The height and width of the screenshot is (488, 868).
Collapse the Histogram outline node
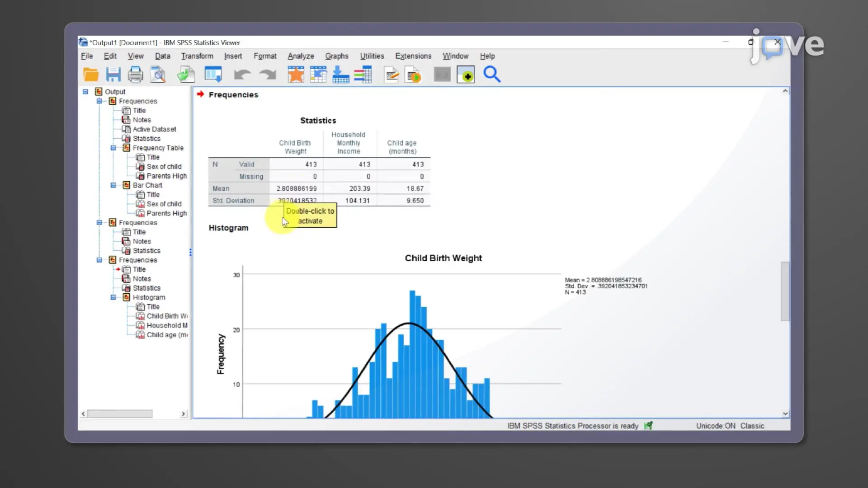[x=113, y=297]
